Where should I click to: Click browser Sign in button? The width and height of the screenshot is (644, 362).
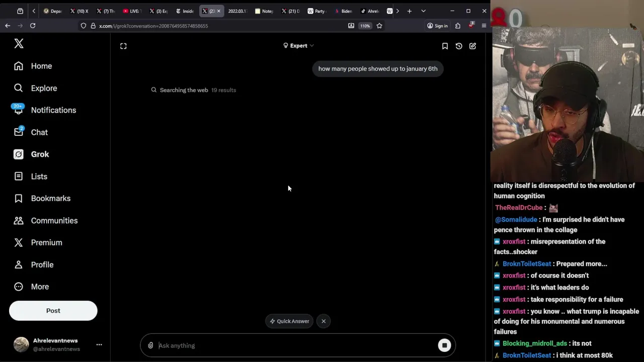coord(437,26)
